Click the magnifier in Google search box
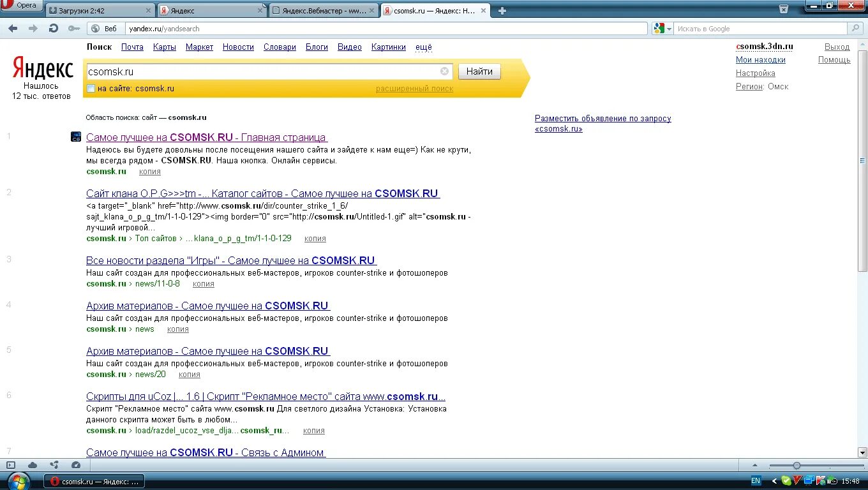 (855, 29)
